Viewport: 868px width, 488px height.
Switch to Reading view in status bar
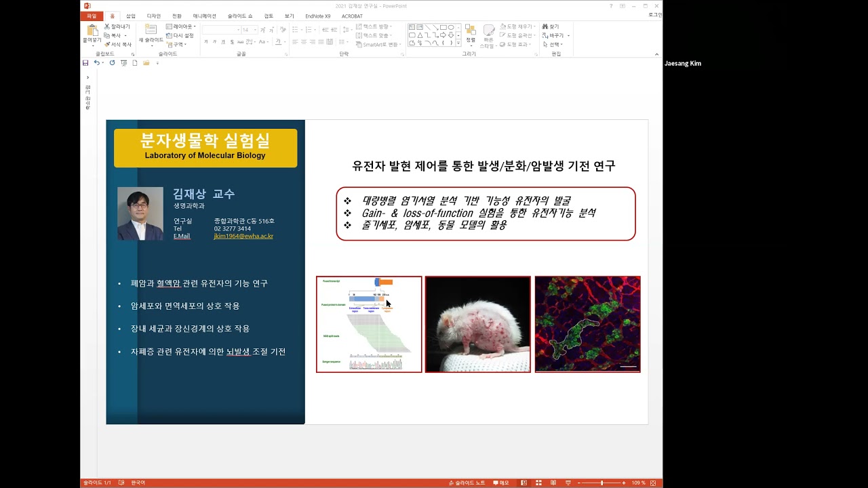pyautogui.click(x=553, y=483)
